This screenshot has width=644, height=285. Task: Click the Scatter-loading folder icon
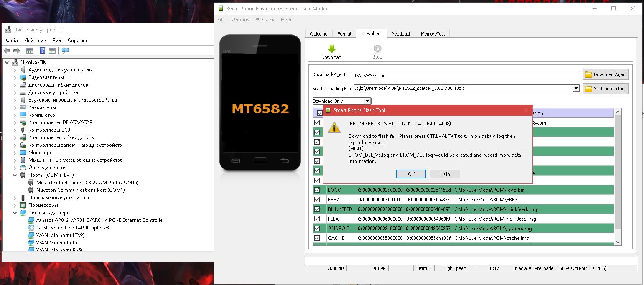click(x=588, y=89)
